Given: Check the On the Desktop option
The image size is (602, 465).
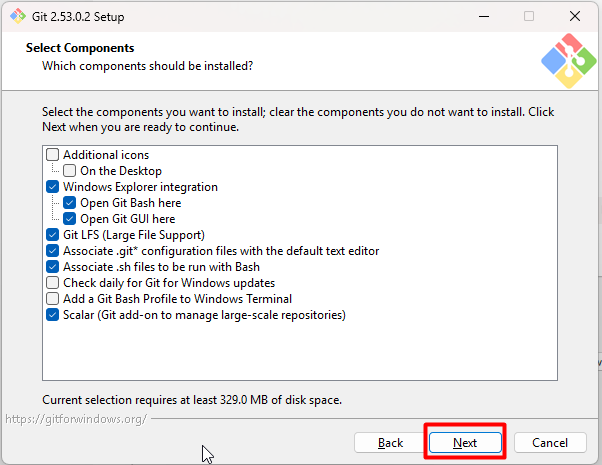Looking at the screenshot, I should tap(69, 170).
